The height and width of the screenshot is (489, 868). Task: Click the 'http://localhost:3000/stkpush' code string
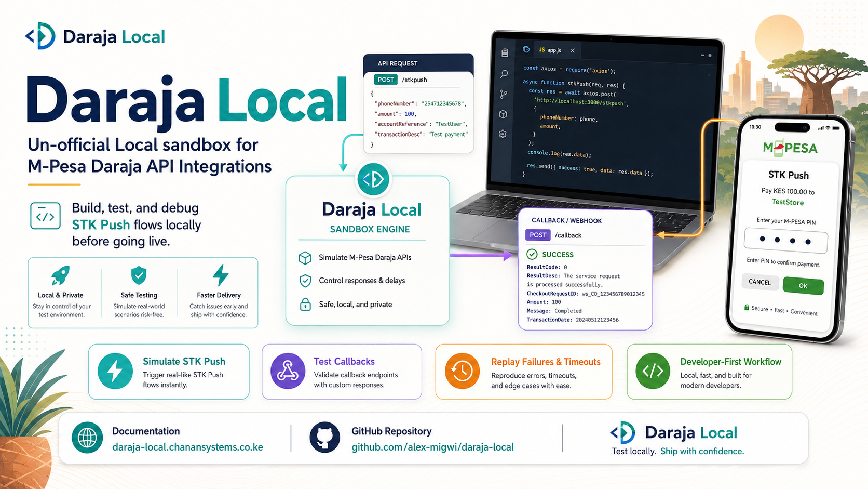[x=581, y=102]
